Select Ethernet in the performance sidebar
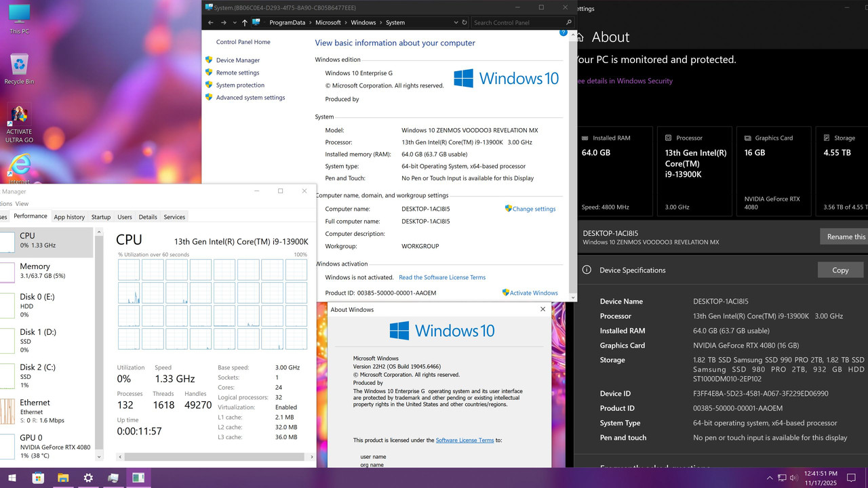This screenshot has width=868, height=488. [x=46, y=411]
